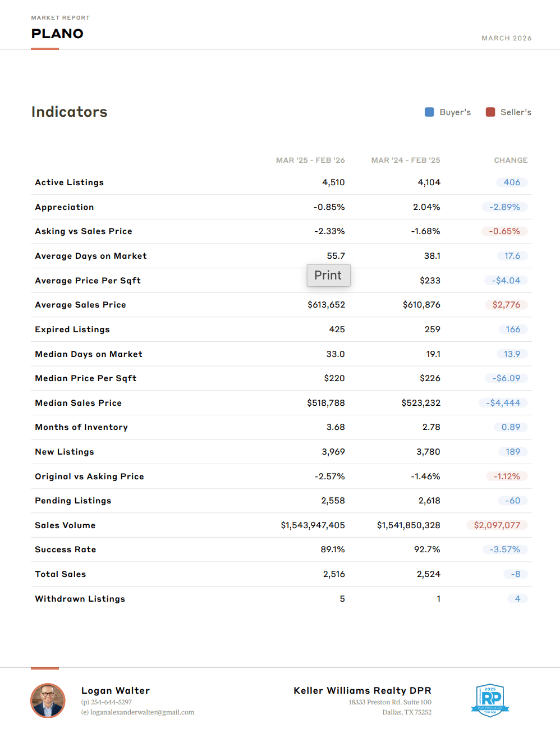560x733 pixels.
Task: Click the agent phone number 254-644-5297
Action: coord(111,702)
